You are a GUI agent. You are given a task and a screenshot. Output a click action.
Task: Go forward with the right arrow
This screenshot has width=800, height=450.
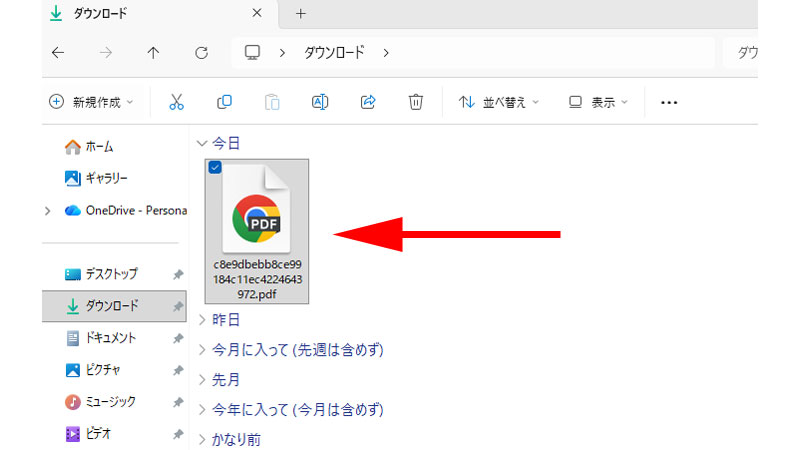point(106,53)
